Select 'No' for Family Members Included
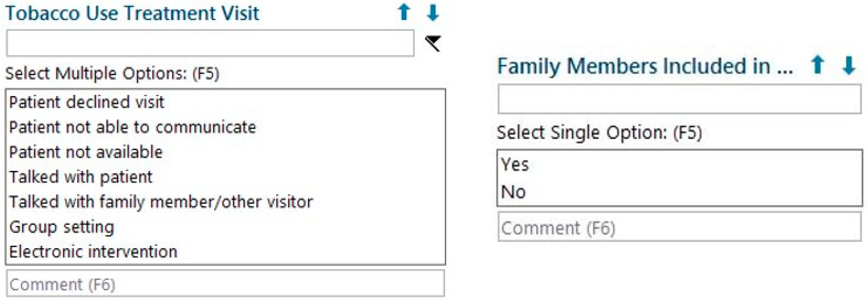 [513, 192]
